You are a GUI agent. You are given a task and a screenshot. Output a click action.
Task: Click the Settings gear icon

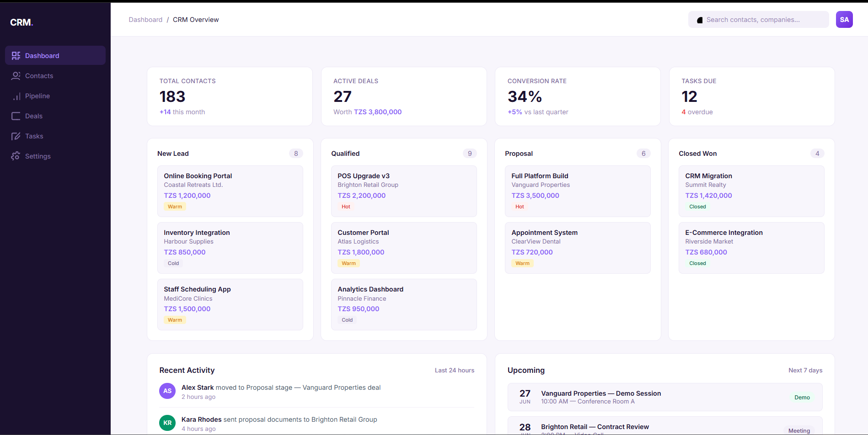(16, 156)
